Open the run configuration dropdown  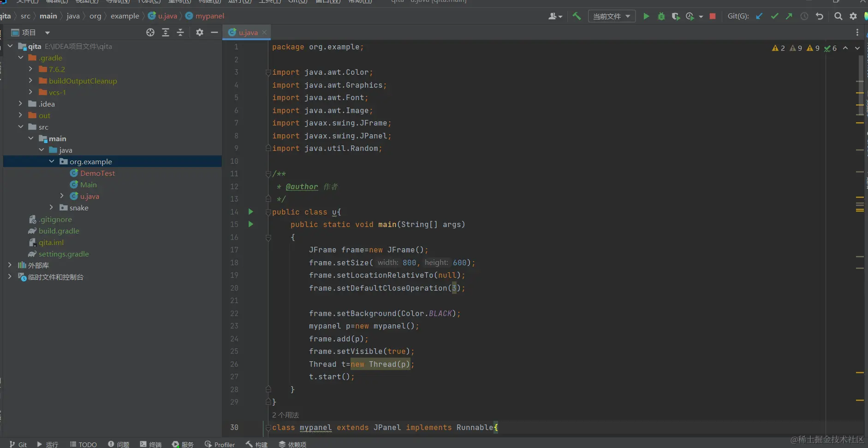(x=612, y=16)
